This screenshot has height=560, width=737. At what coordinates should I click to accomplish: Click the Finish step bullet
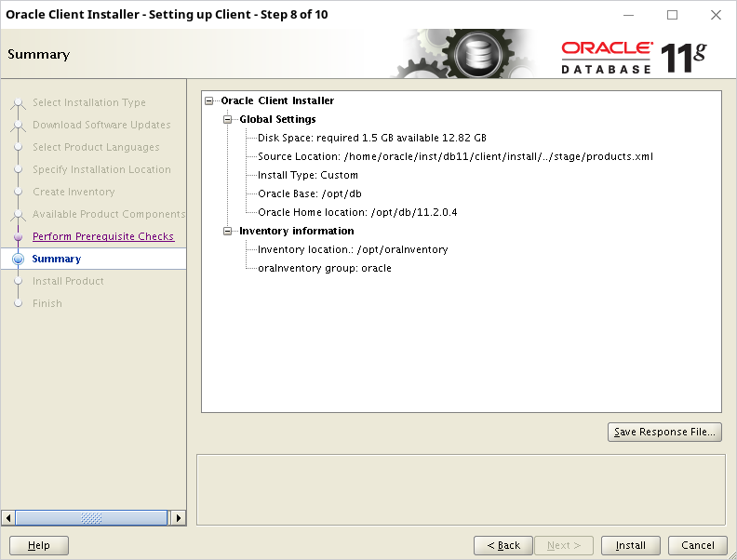(x=18, y=303)
